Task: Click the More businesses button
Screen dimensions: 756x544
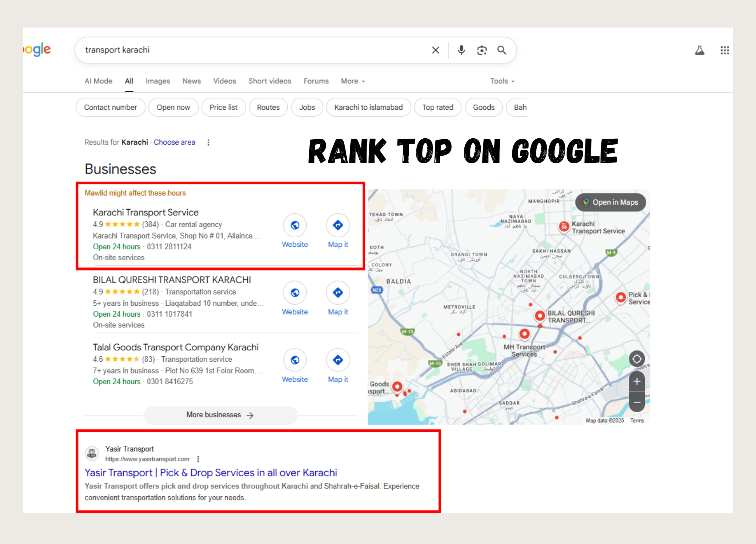Action: coord(220,415)
